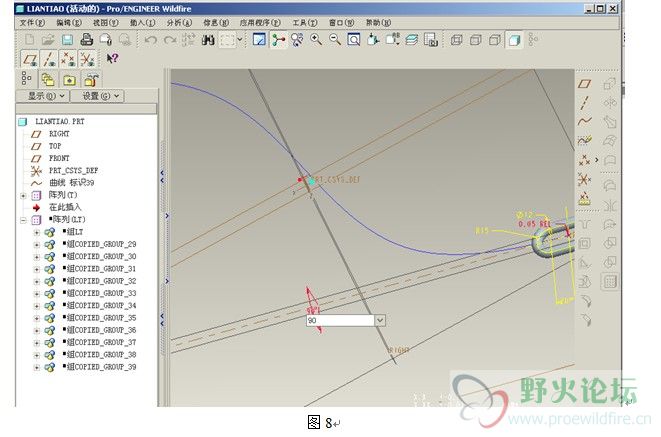
Task: Click the model tree show icon
Action: [x=26, y=78]
